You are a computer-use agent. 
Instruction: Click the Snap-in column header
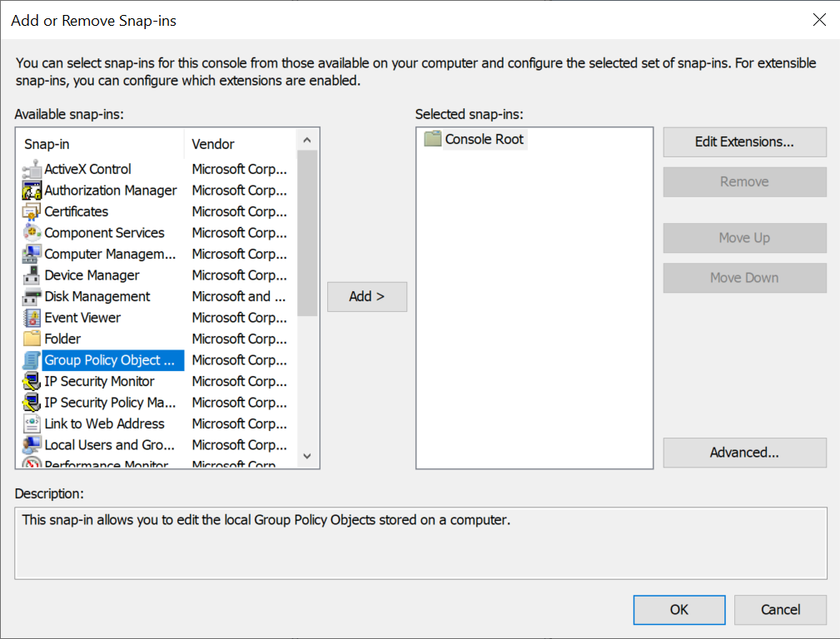point(102,144)
